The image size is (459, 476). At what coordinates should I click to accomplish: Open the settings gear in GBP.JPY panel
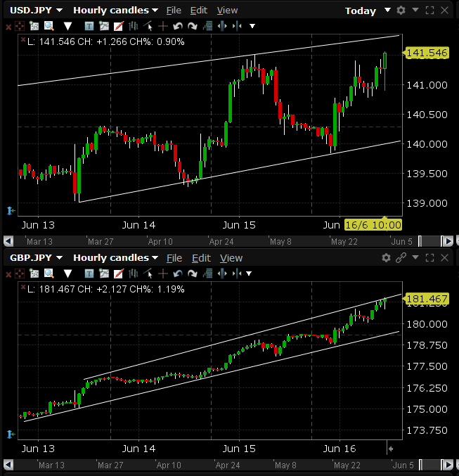pyautogui.click(x=386, y=258)
